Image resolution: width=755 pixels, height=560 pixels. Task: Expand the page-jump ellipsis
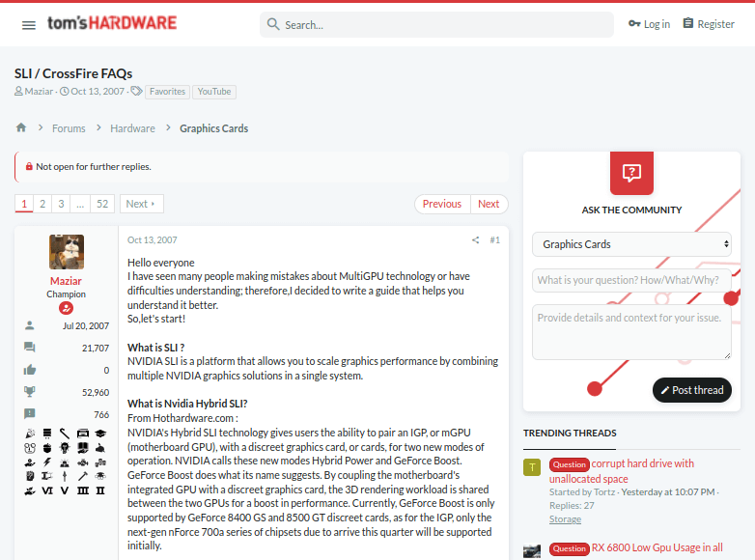pyautogui.click(x=80, y=204)
